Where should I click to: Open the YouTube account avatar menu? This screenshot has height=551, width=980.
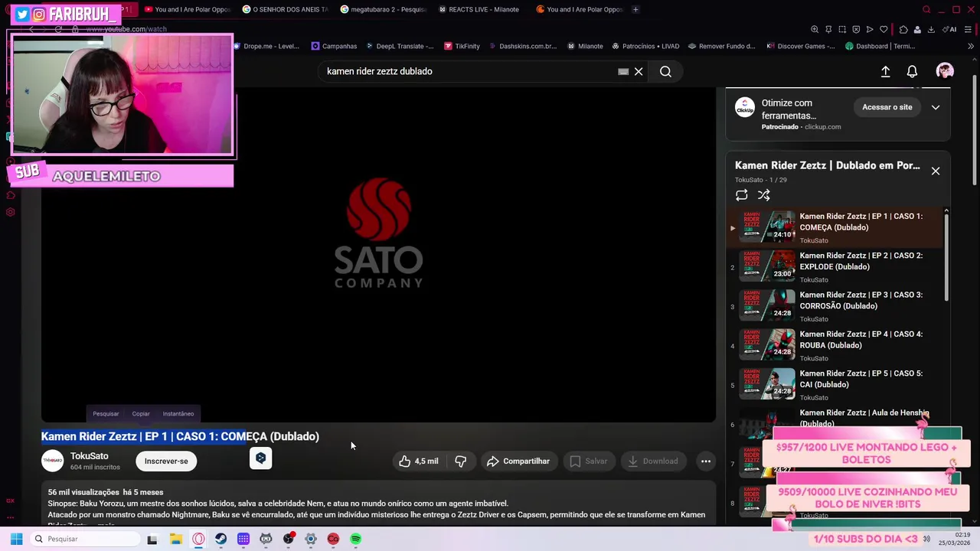pos(945,71)
